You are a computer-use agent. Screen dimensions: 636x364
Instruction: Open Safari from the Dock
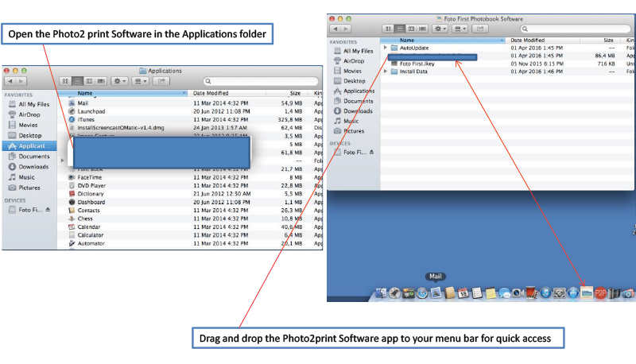coord(421,293)
